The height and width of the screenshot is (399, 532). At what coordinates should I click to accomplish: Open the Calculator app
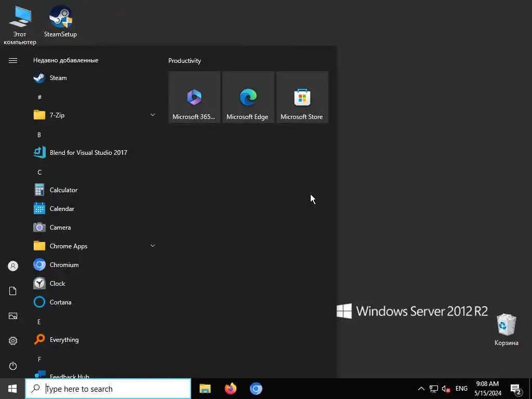[x=95, y=190]
